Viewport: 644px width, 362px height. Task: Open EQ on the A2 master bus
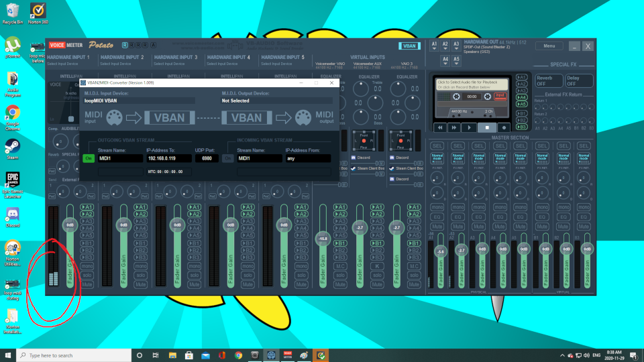pyautogui.click(x=458, y=217)
